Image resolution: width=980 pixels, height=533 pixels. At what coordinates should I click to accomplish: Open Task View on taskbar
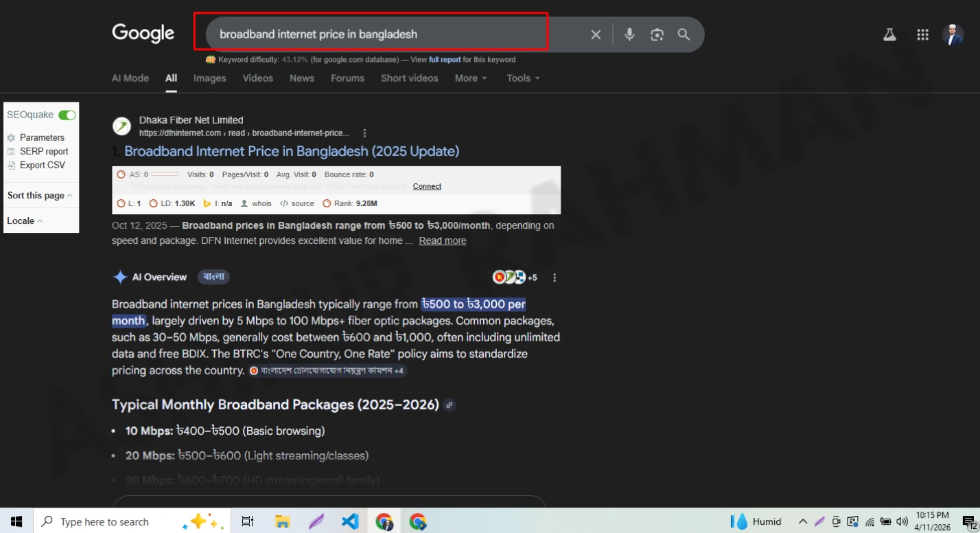pos(248,521)
